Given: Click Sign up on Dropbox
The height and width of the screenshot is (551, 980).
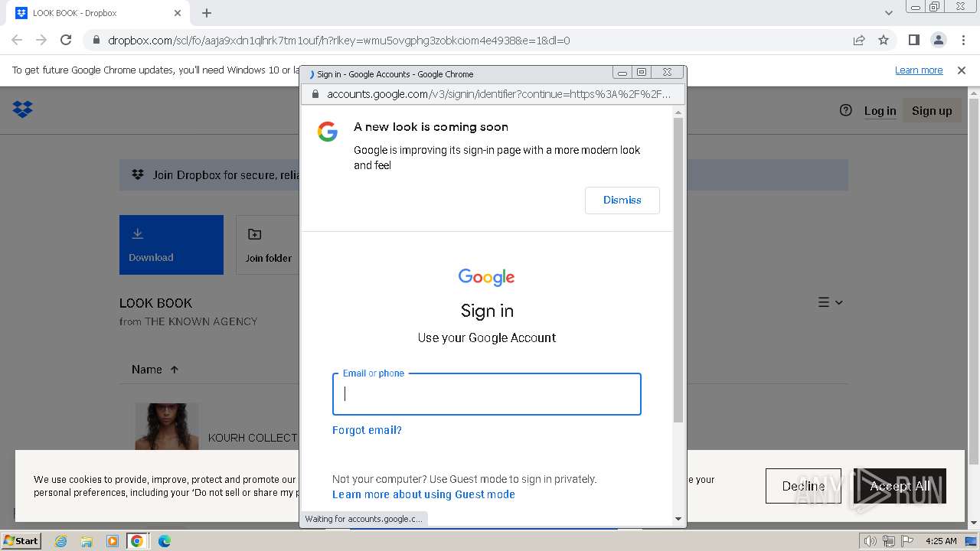Looking at the screenshot, I should click(932, 111).
